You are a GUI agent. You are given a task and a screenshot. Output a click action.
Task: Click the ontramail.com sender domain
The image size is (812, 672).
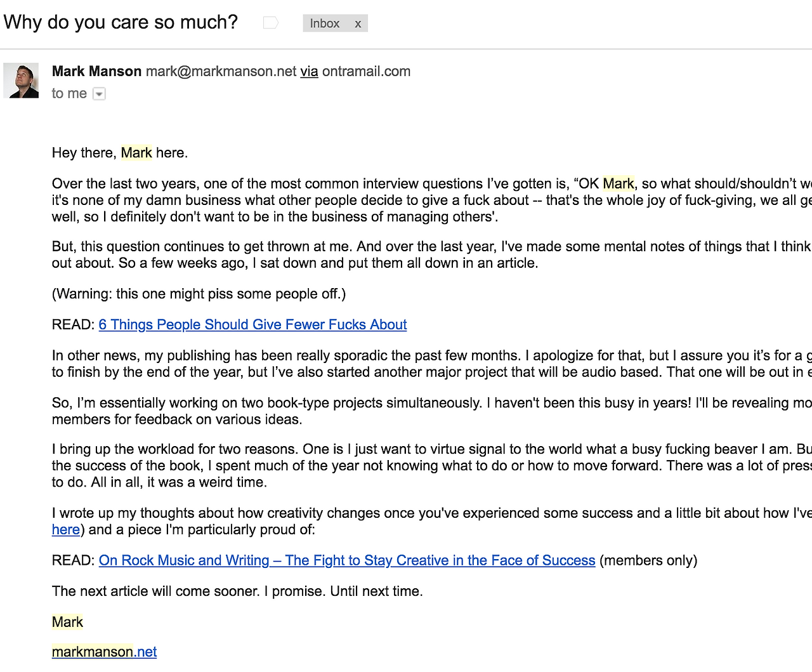coord(366,71)
